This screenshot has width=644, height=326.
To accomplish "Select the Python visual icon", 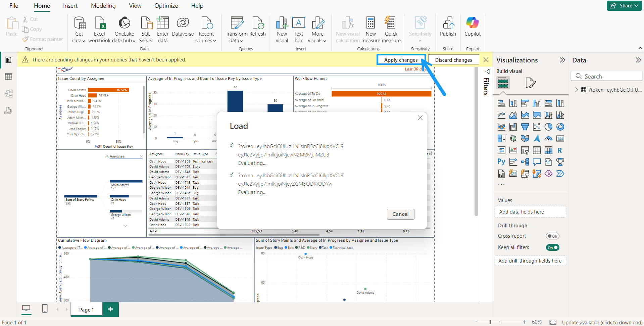I will point(501,162).
